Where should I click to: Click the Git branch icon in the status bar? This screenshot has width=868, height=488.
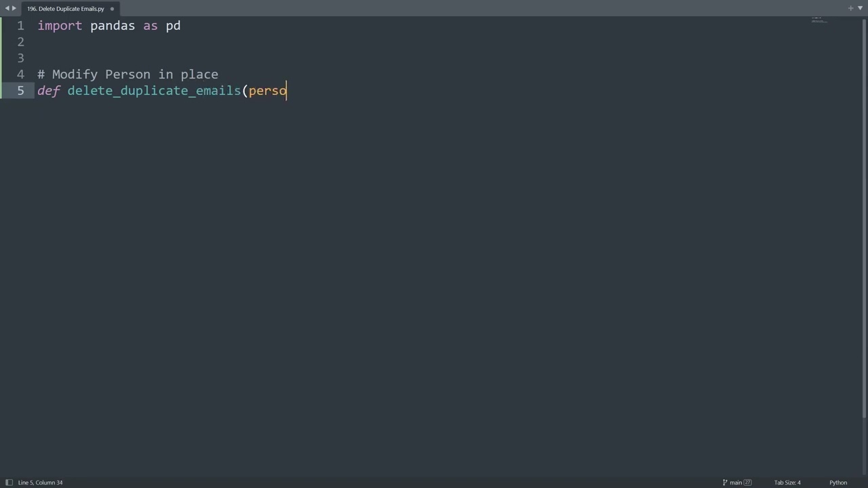coord(725,483)
